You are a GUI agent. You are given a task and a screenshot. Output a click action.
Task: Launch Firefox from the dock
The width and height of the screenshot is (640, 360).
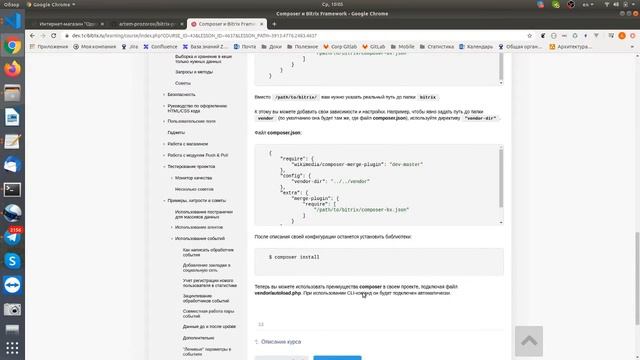(12, 69)
